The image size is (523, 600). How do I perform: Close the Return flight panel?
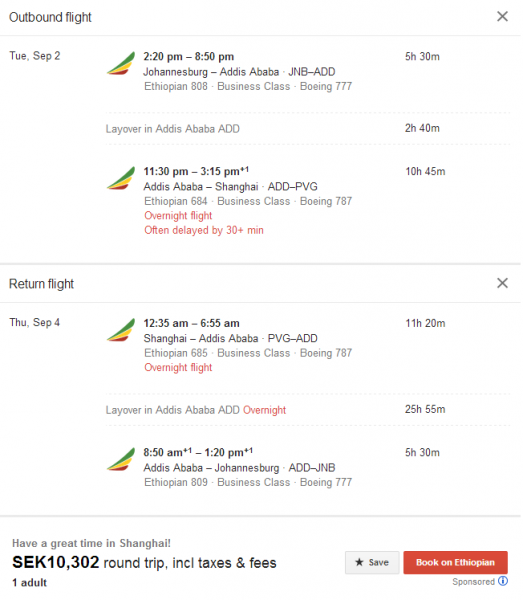[502, 283]
